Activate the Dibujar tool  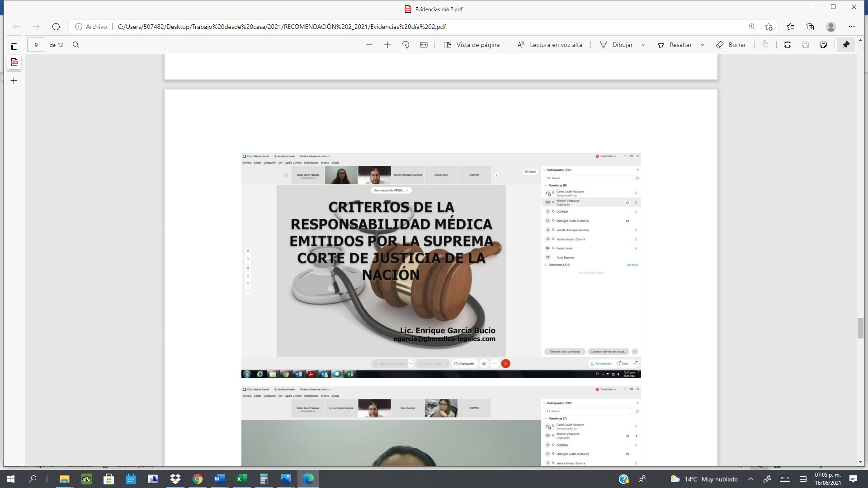(616, 45)
